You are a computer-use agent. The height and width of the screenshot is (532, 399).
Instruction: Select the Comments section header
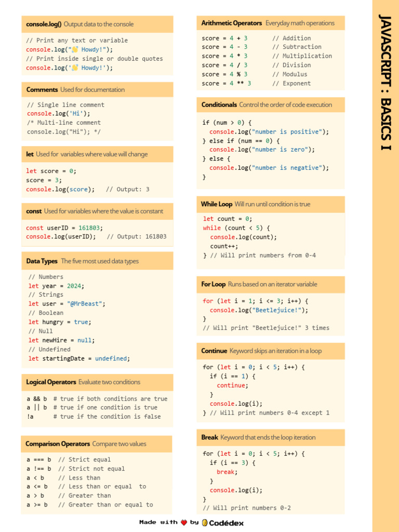(43, 89)
